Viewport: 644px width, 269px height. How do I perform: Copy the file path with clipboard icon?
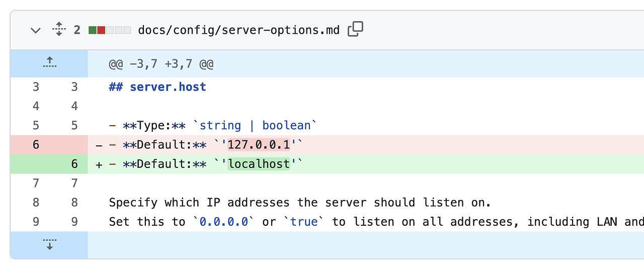point(355,30)
